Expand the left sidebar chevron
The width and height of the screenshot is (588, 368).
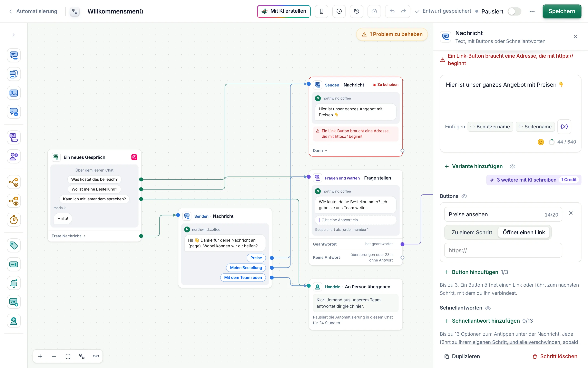tap(14, 35)
